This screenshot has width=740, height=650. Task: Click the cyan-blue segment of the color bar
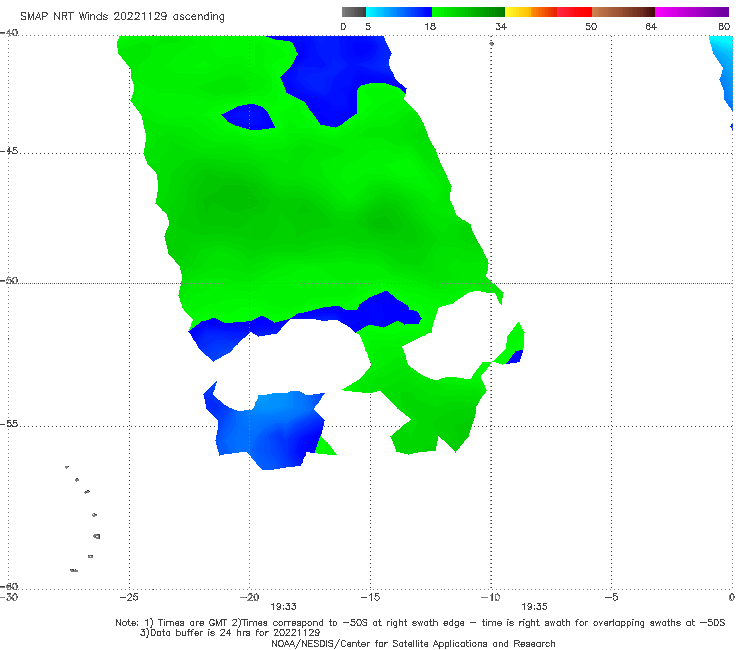[x=399, y=12]
